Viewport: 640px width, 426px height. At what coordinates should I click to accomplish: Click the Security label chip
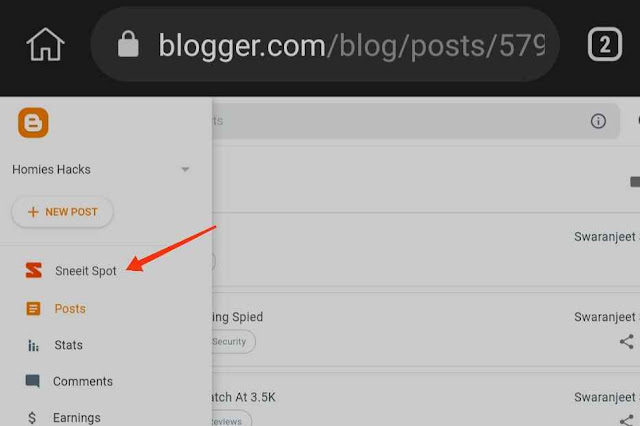(x=231, y=342)
